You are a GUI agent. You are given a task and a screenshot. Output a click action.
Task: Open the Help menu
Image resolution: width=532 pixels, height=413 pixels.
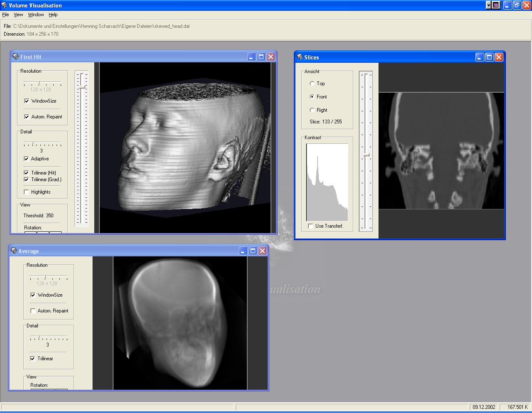[x=53, y=15]
